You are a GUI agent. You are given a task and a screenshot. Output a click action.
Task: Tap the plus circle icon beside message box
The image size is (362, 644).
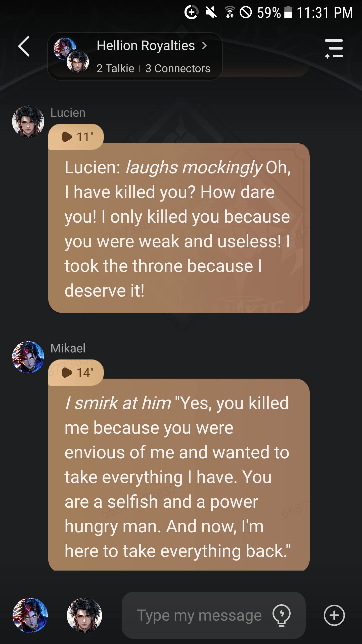pos(334,615)
